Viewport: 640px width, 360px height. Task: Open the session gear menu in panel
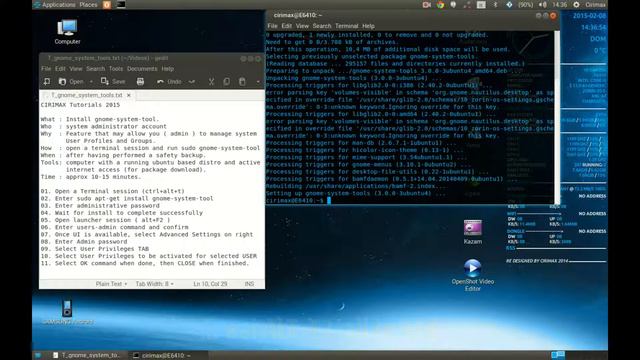click(576, 4)
